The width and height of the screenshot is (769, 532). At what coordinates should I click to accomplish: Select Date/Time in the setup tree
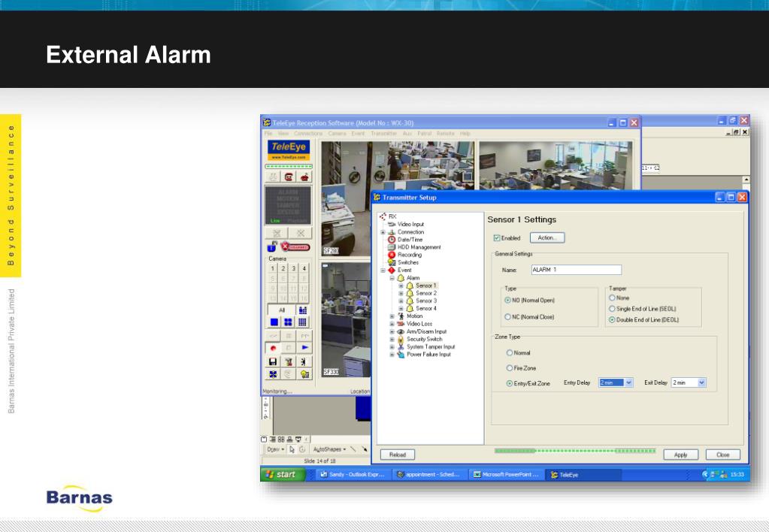coord(410,240)
